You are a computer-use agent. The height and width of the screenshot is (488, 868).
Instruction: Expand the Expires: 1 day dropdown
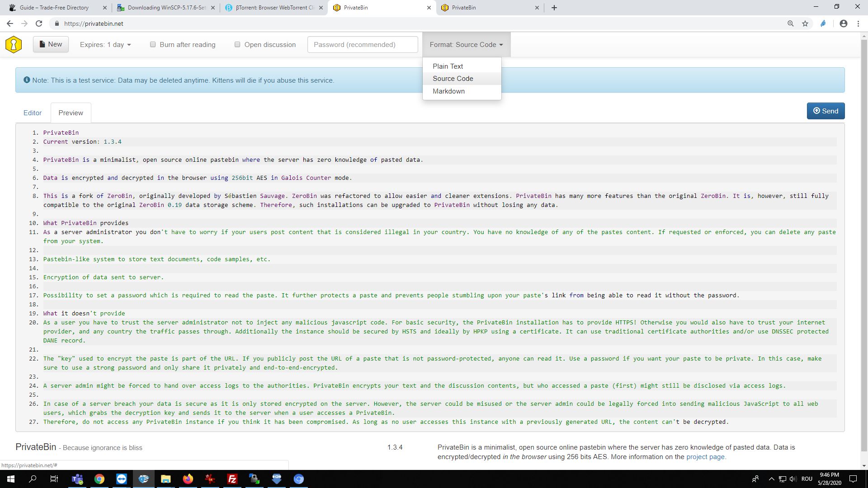click(105, 45)
